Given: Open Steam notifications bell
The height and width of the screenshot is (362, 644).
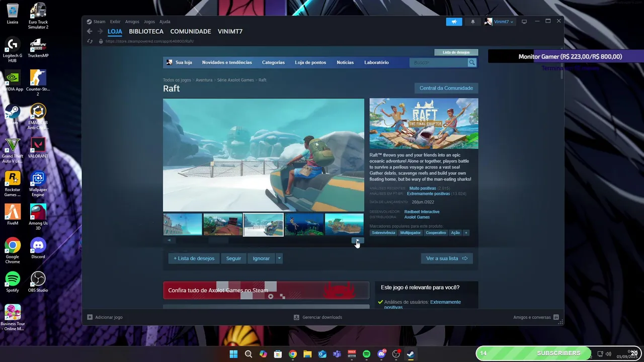Looking at the screenshot, I should [472, 22].
